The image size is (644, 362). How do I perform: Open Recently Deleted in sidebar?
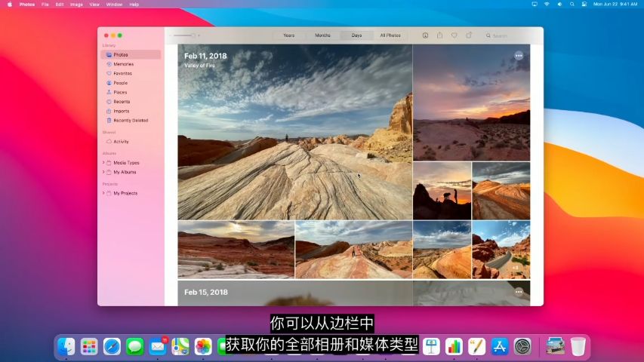[130, 120]
